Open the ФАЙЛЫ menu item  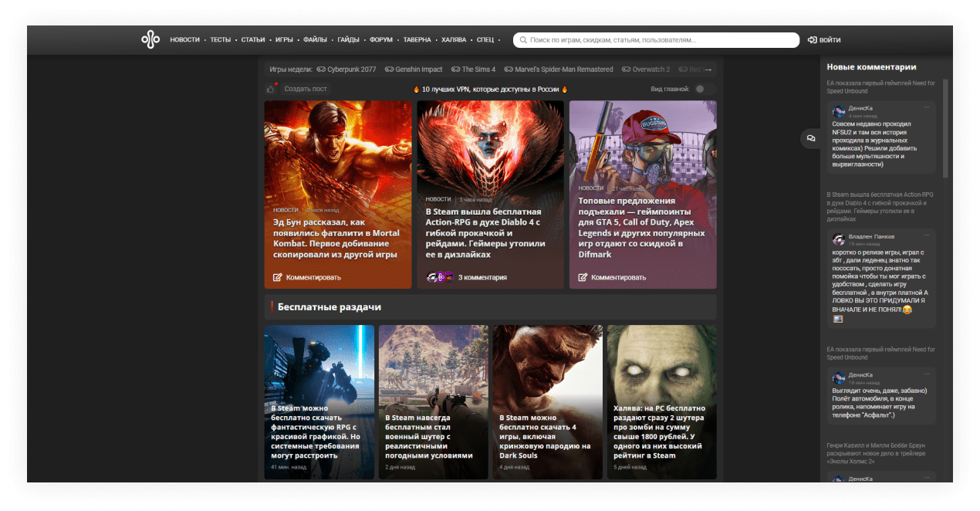(x=316, y=40)
